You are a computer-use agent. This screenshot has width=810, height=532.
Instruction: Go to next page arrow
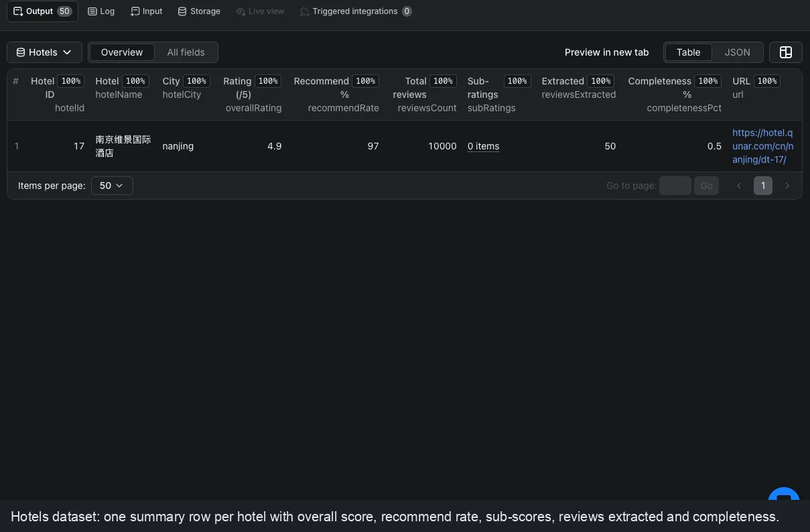click(787, 186)
